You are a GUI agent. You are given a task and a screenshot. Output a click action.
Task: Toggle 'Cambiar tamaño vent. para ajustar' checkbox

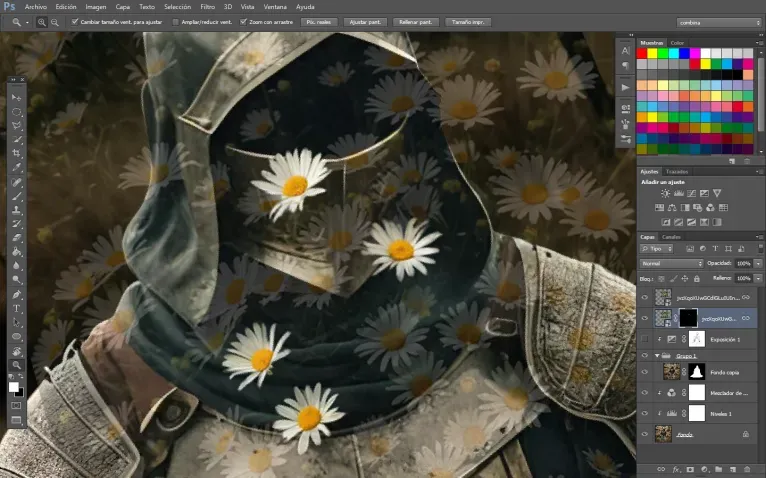[75, 22]
